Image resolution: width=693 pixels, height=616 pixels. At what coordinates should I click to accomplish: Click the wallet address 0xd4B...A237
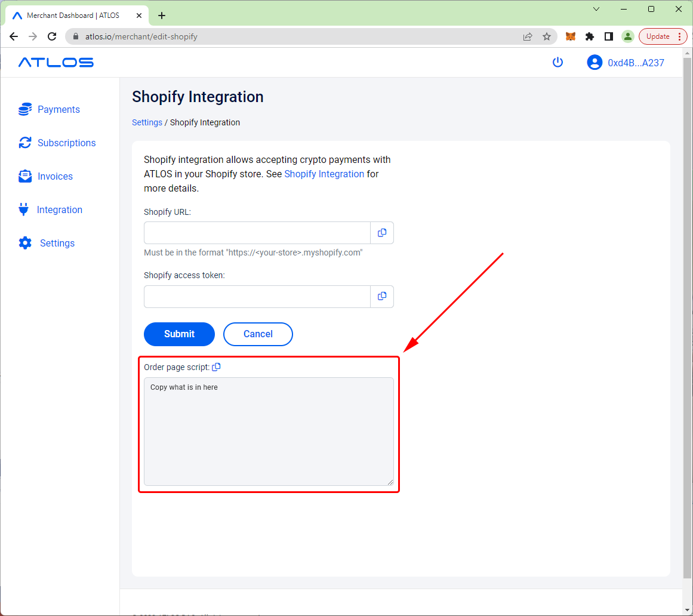pos(636,63)
